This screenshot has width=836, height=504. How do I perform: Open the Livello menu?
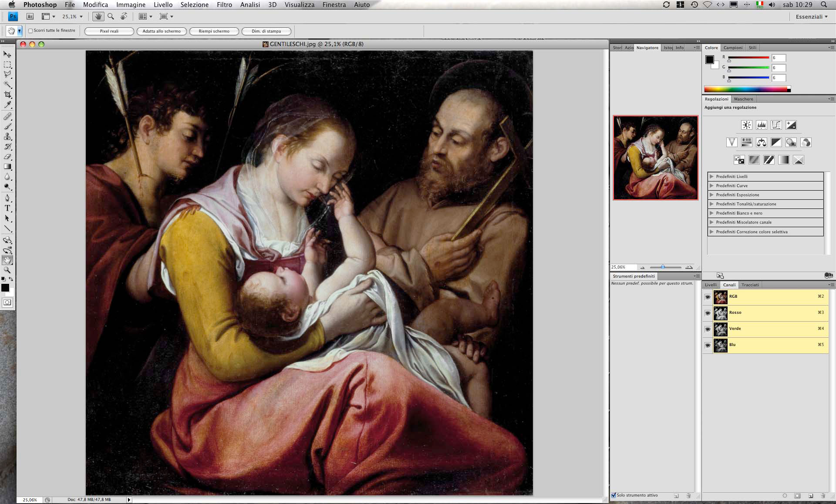pos(163,5)
